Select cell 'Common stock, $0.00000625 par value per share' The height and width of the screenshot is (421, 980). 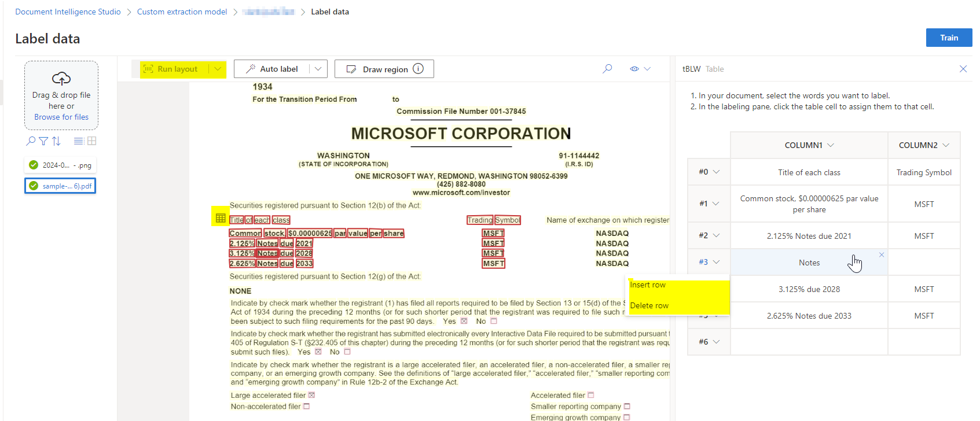pyautogui.click(x=809, y=204)
